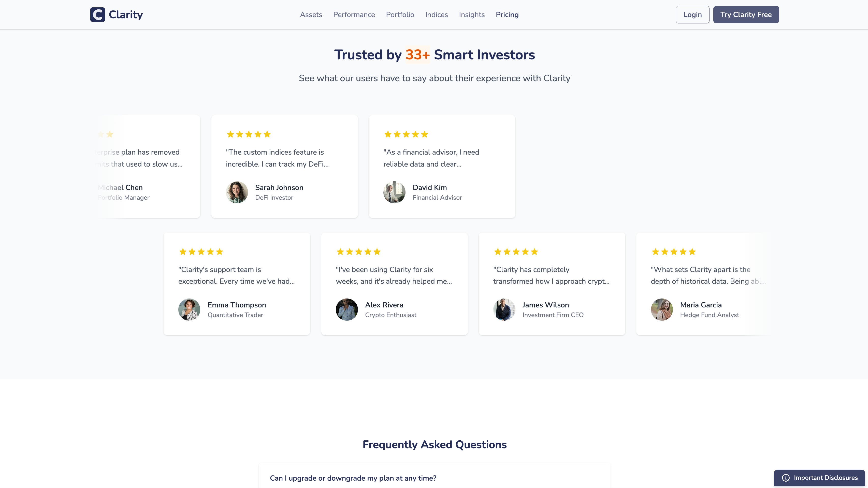
Task: Click the Try Clarity Free button
Action: click(x=746, y=15)
